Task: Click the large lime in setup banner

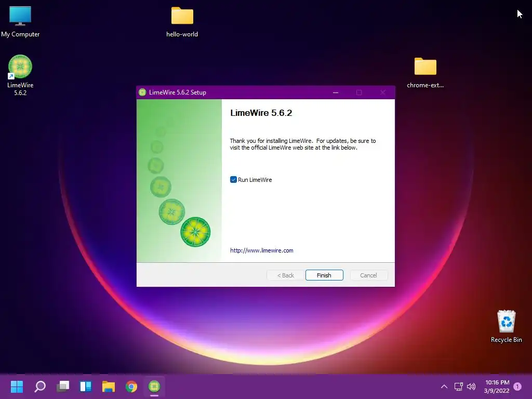Action: (x=195, y=232)
